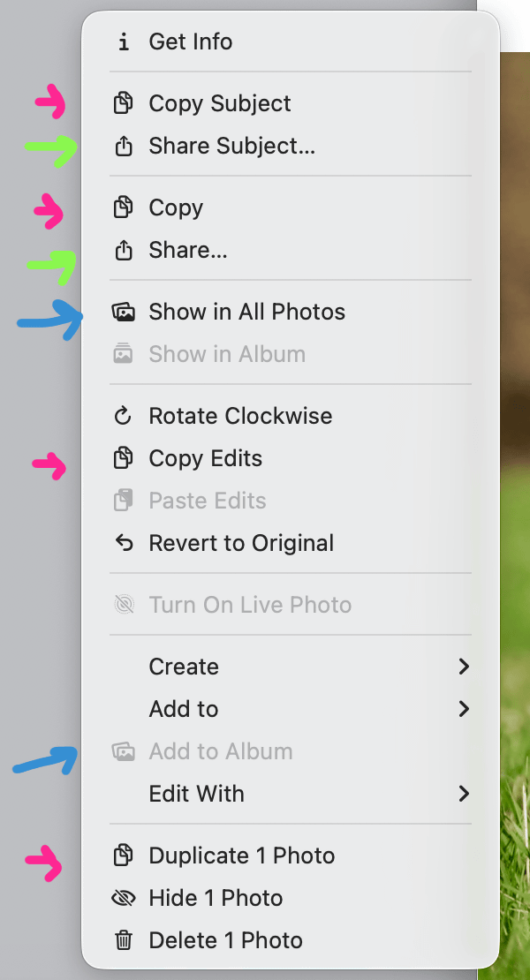This screenshot has width=530, height=980.
Task: Click the Rotate Clockwise icon
Action: coord(124,416)
